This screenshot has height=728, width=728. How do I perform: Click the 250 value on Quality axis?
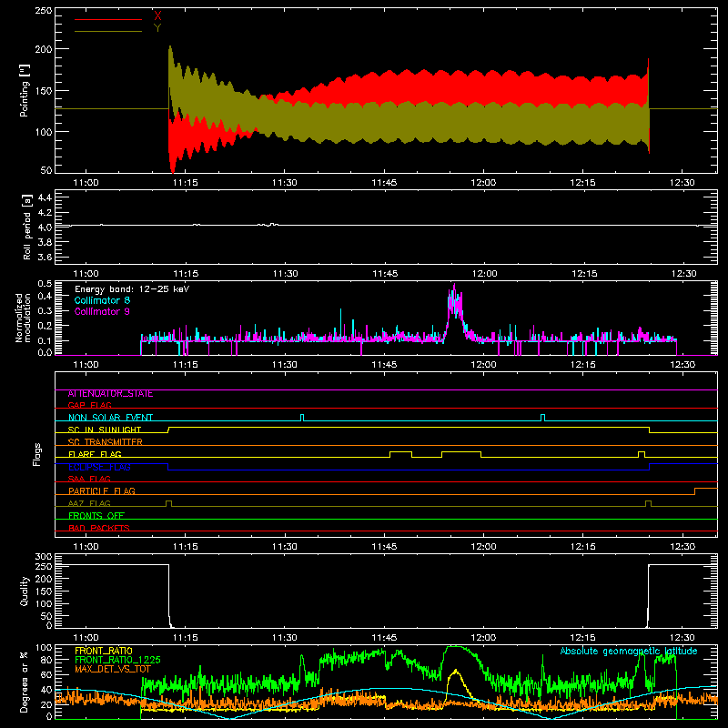pos(44,566)
